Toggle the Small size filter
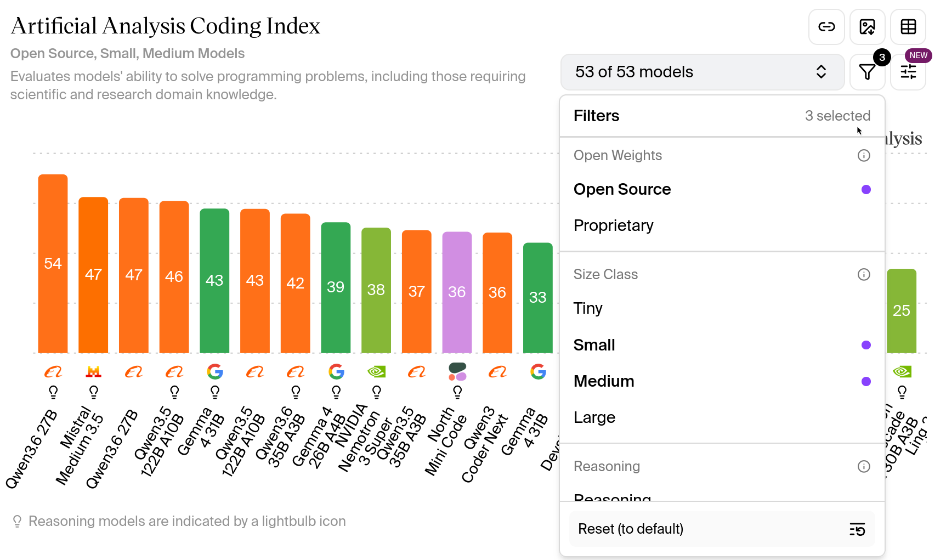The image size is (946, 560). [722, 345]
